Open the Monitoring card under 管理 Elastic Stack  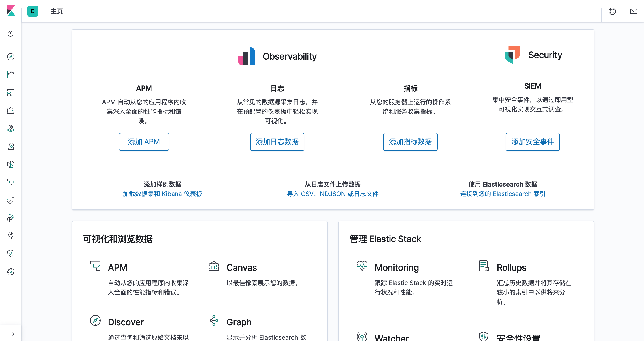(397, 268)
